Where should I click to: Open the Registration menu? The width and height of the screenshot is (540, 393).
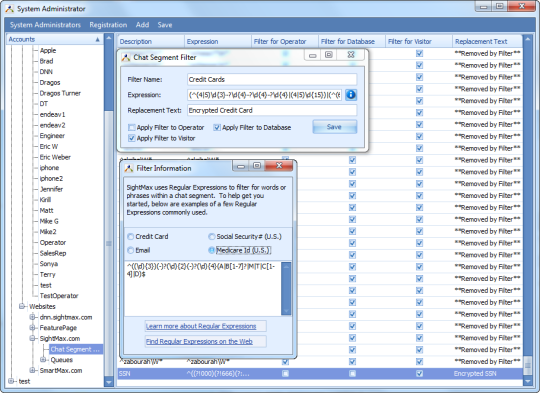point(108,25)
